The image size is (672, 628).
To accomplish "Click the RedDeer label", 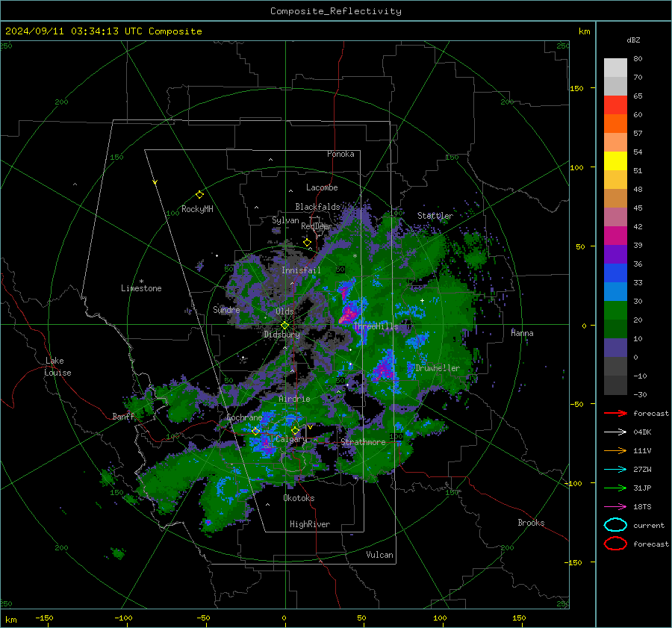I will click(x=317, y=226).
